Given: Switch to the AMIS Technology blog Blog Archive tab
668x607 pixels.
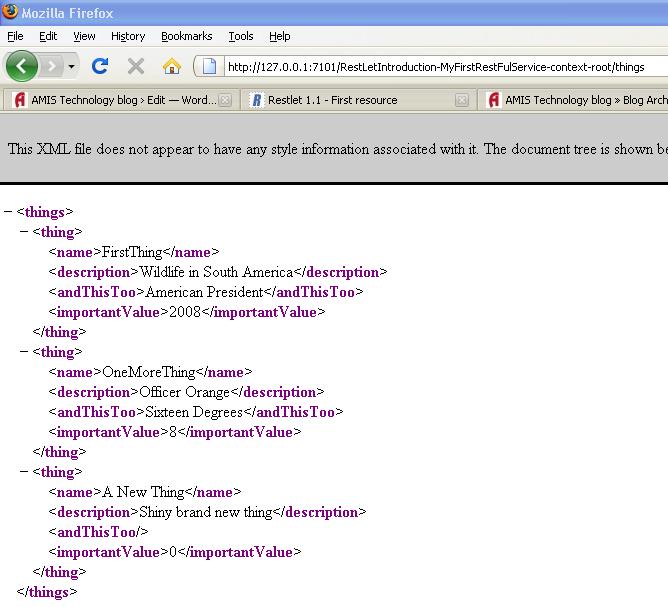Looking at the screenshot, I should coord(580,100).
